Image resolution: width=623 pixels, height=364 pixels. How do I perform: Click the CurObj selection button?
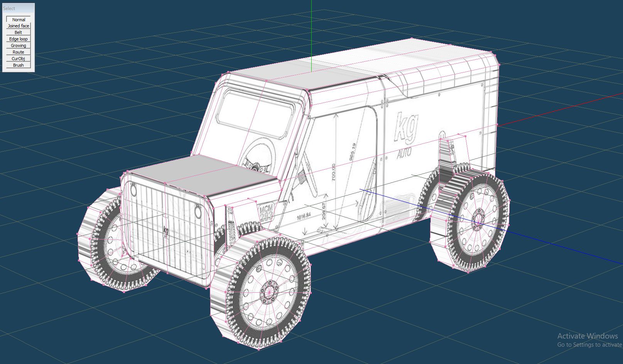coord(19,59)
